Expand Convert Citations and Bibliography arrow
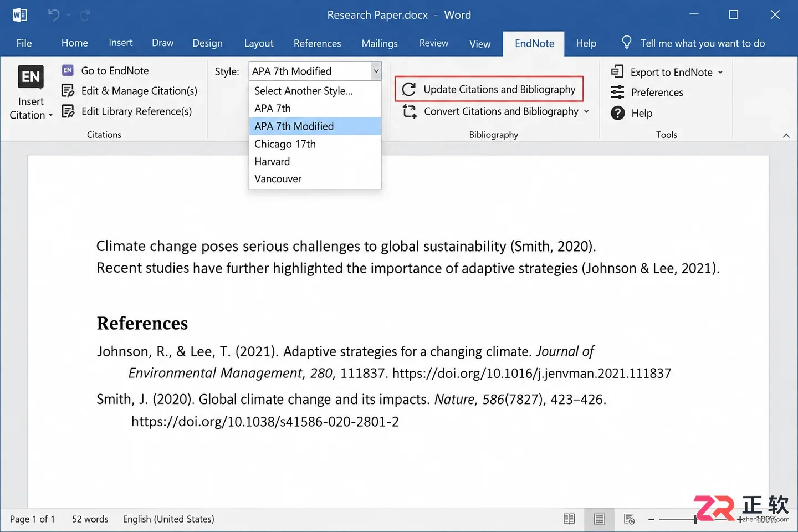The height and width of the screenshot is (532, 798). 586,111
